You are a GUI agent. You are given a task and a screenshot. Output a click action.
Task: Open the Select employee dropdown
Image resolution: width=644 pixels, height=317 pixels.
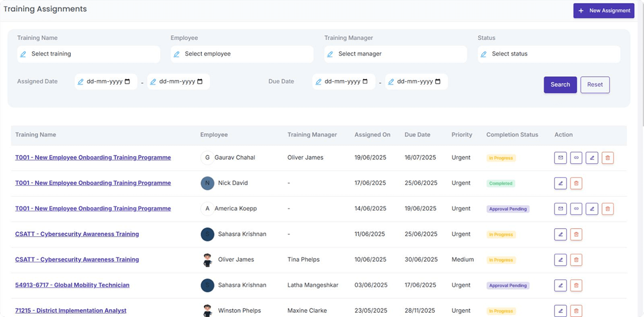pyautogui.click(x=242, y=54)
